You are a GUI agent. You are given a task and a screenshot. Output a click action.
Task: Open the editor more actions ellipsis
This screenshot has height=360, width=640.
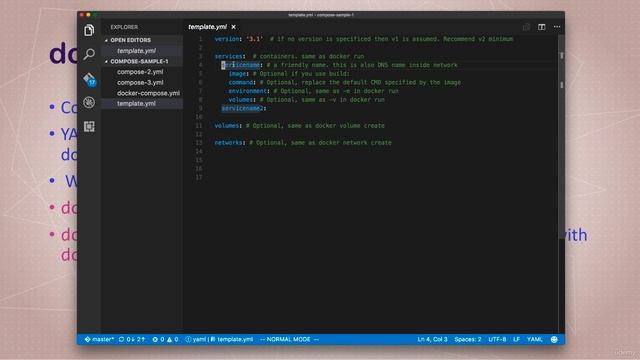click(557, 27)
